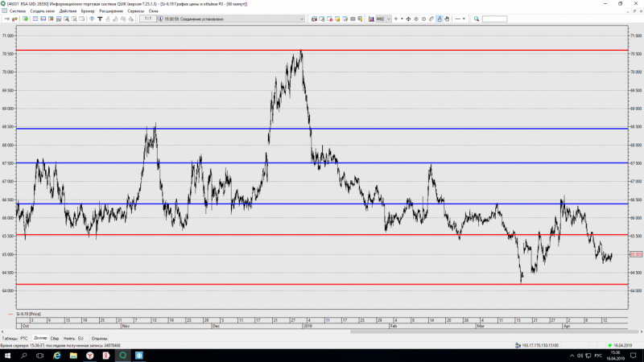Click the search magnifier icon

coord(477,19)
